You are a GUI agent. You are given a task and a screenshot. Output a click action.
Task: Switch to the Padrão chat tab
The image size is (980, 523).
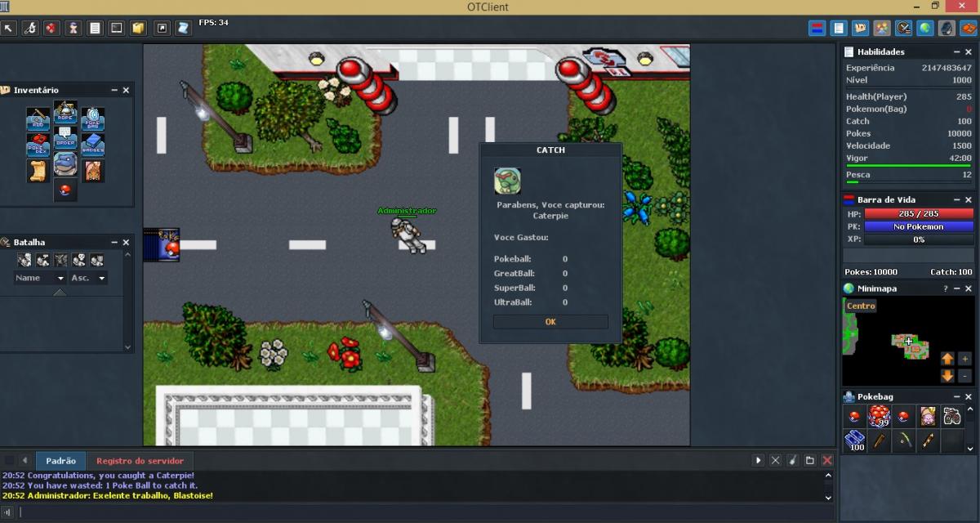click(x=61, y=461)
